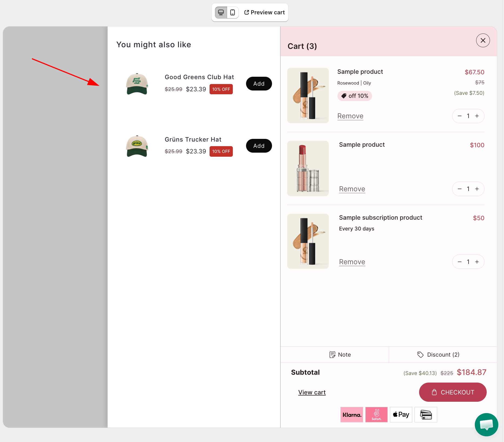Decrease quantity of $100 Sample product
Screen dimensions: 504x442
pyautogui.click(x=459, y=189)
